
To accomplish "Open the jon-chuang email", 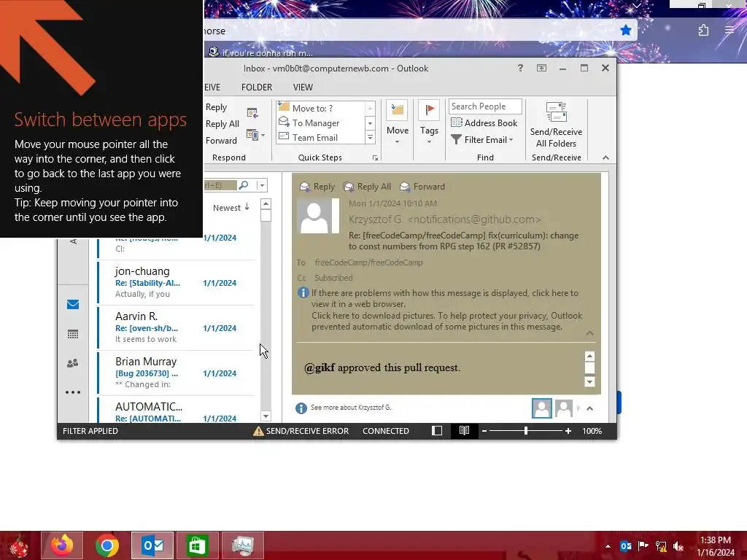I will pos(177,282).
